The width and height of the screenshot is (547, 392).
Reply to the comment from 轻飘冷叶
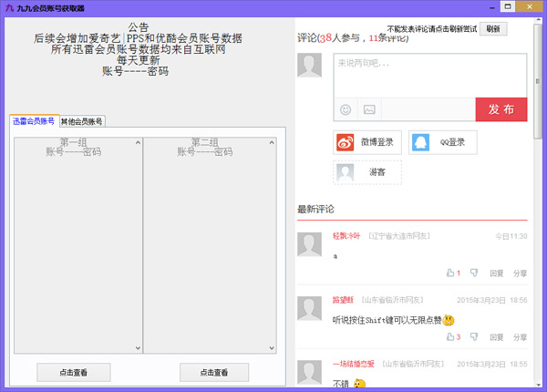(x=497, y=273)
